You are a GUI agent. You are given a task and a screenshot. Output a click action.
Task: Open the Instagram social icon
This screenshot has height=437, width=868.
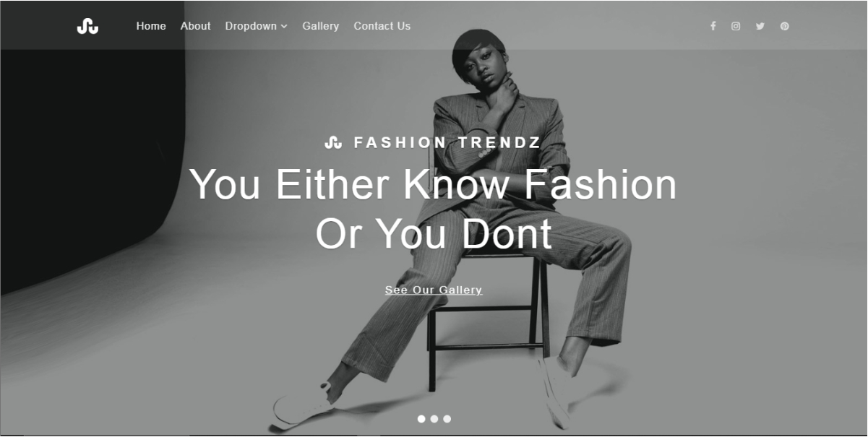[x=736, y=26]
